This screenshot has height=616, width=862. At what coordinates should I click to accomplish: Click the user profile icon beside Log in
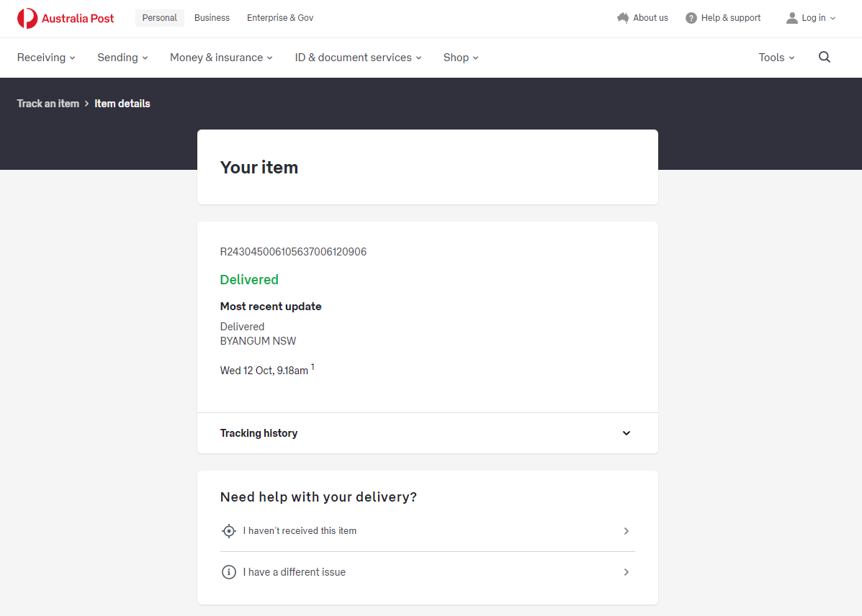[792, 18]
